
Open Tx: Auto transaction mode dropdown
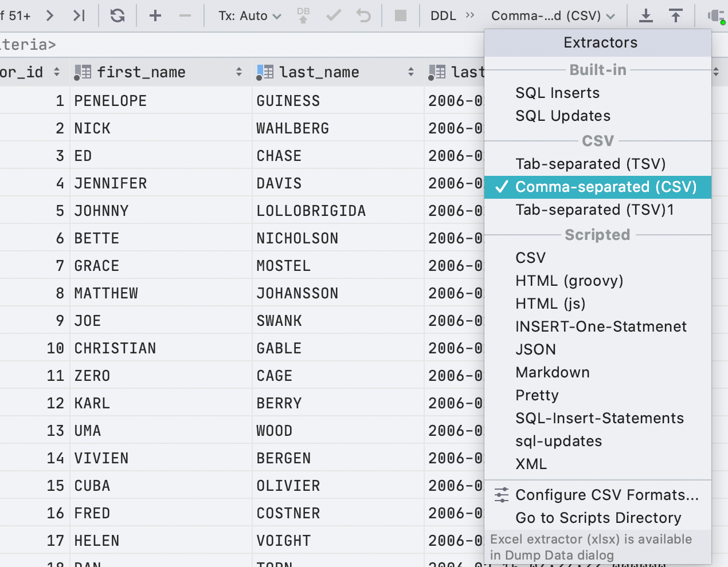[x=249, y=15]
